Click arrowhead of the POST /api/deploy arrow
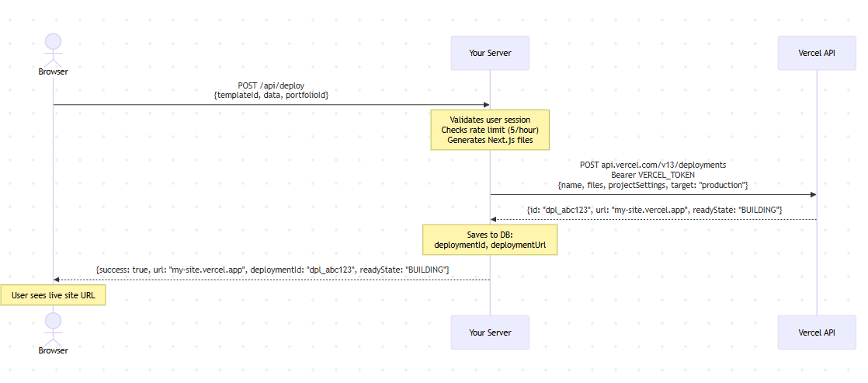Viewport: 868px width, 383px height. 487,105
